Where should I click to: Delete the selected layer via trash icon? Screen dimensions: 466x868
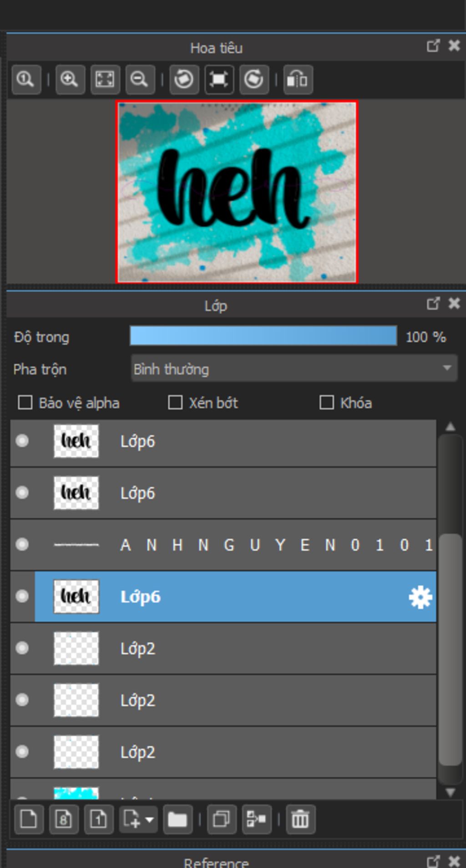tap(300, 820)
